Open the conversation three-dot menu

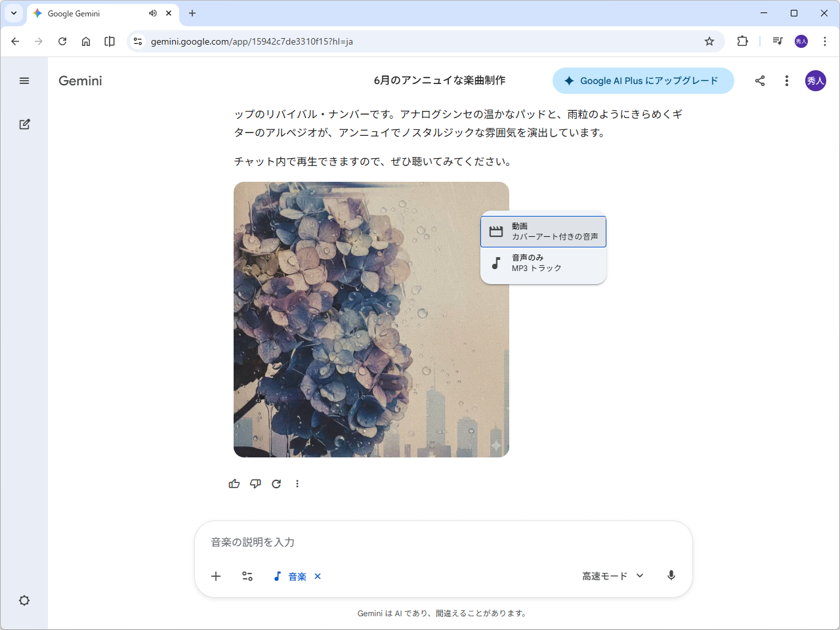(x=786, y=81)
